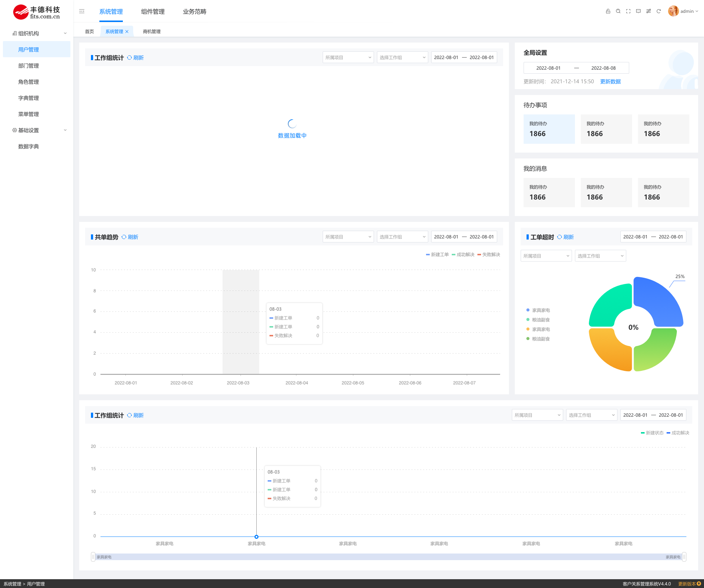Collapse the 基础设置 sidebar group chevron
704x588 pixels.
(65, 130)
